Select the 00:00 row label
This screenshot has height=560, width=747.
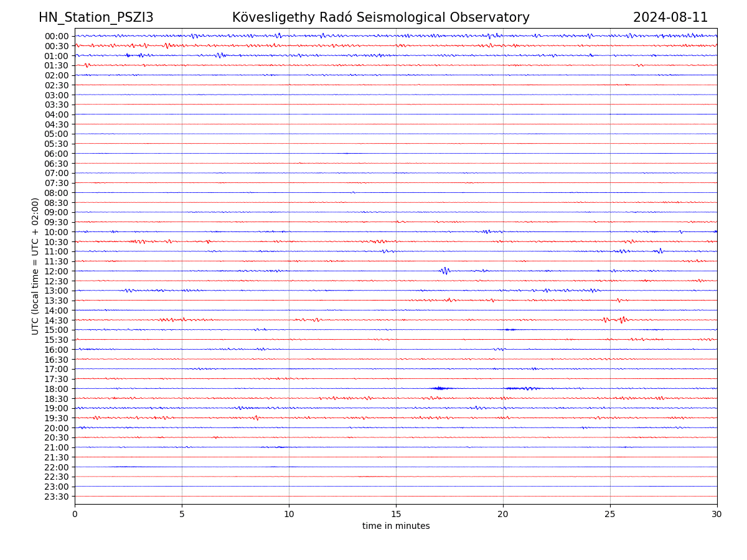[x=56, y=36]
